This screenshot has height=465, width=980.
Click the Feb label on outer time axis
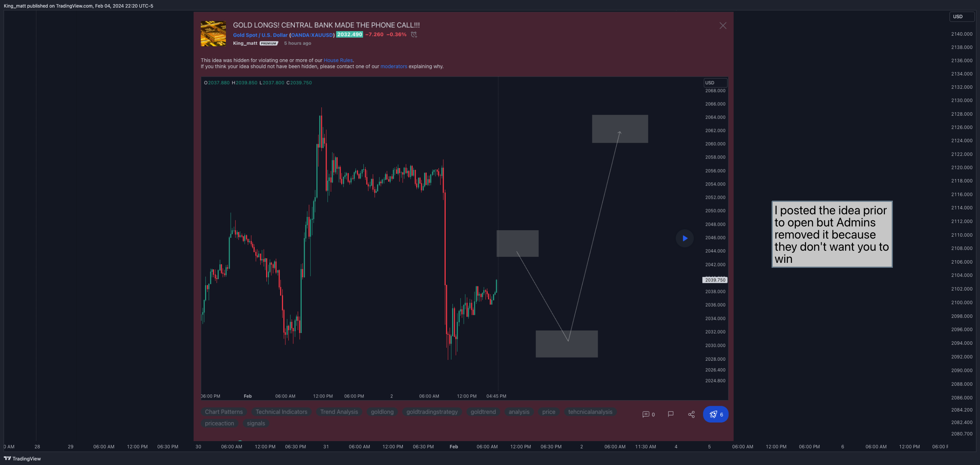pos(454,446)
